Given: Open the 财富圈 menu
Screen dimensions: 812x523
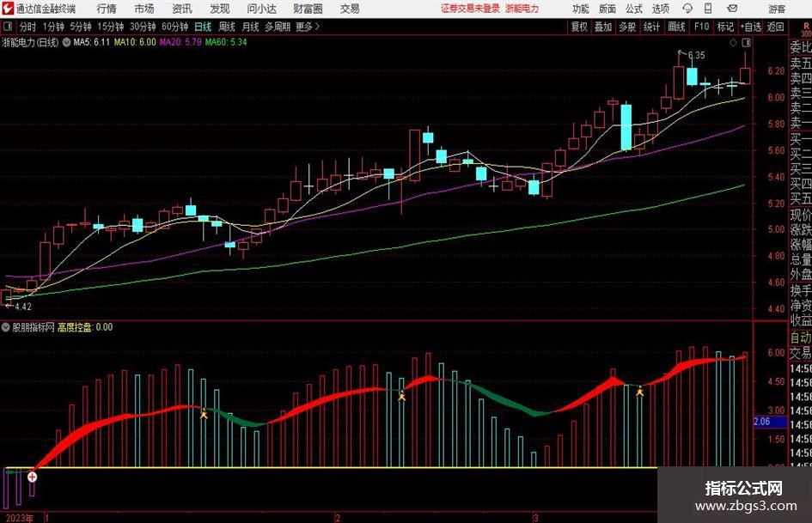Looking at the screenshot, I should point(308,9).
